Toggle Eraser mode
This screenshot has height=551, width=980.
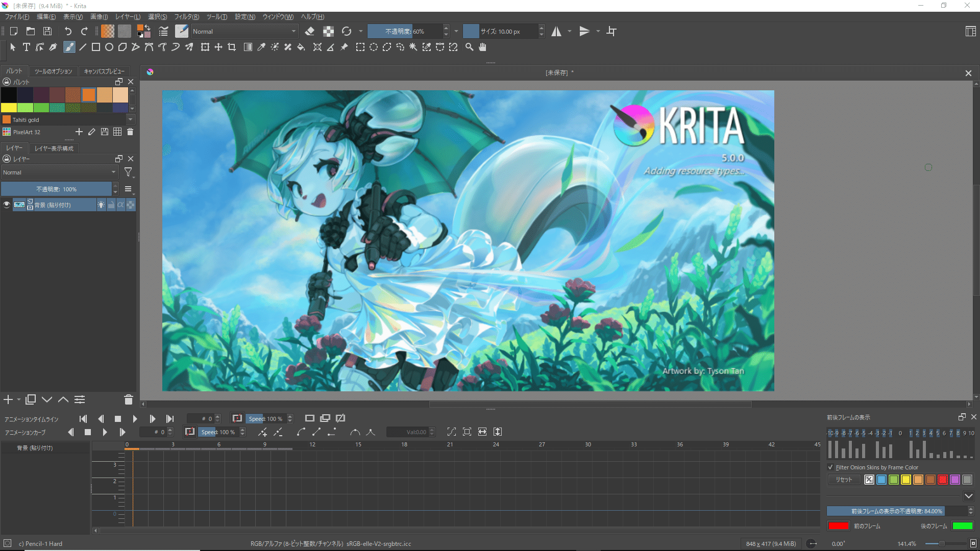pyautogui.click(x=309, y=31)
